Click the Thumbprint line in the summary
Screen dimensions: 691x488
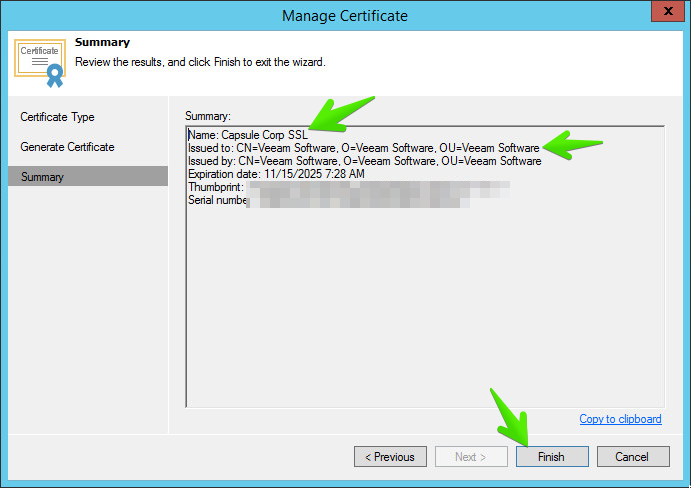[x=349, y=187]
